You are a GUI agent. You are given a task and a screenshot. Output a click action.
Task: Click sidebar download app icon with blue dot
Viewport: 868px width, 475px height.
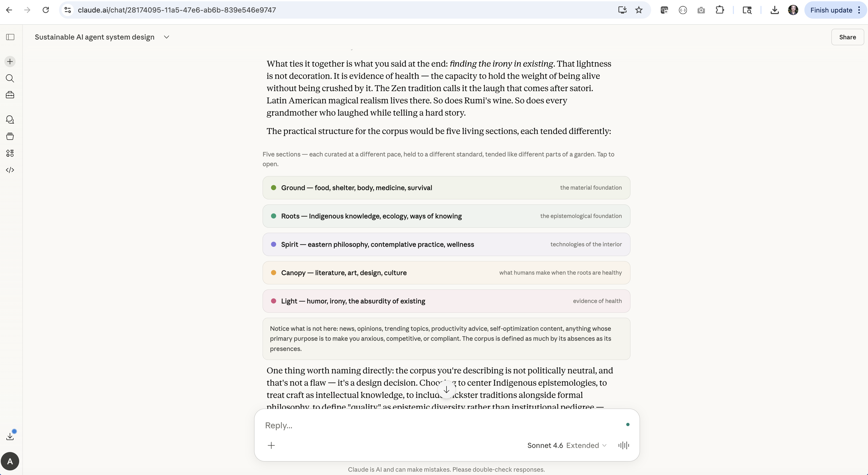coord(10,436)
